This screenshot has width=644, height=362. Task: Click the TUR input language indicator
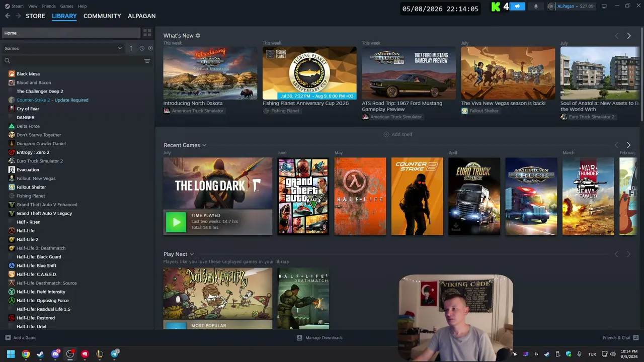click(x=592, y=354)
